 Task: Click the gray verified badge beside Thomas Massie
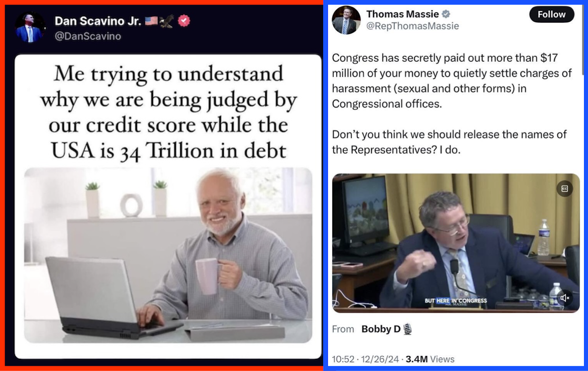pos(446,14)
